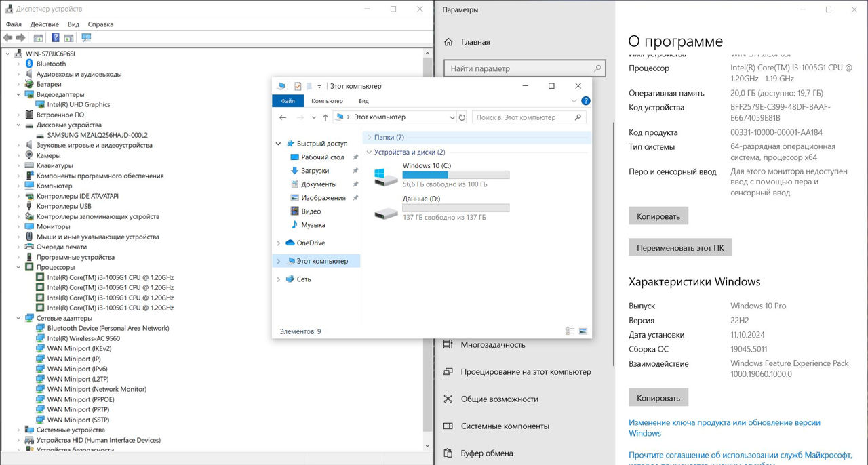The height and width of the screenshot is (465, 868).
Task: Open the address bar history dropdown
Action: tap(452, 117)
